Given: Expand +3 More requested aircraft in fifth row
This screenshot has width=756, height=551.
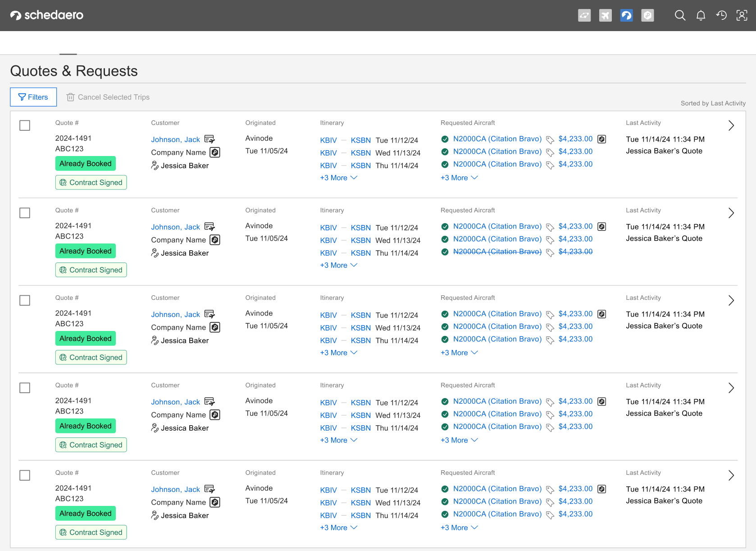Looking at the screenshot, I should click(459, 528).
